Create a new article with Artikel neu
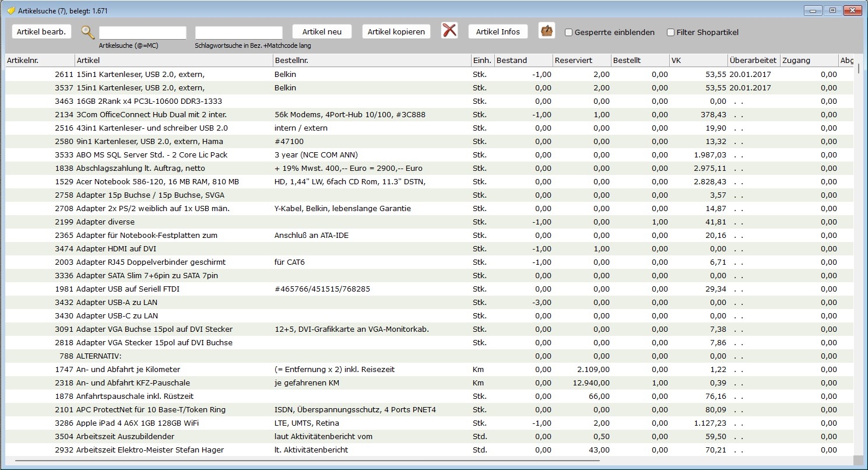 [322, 31]
